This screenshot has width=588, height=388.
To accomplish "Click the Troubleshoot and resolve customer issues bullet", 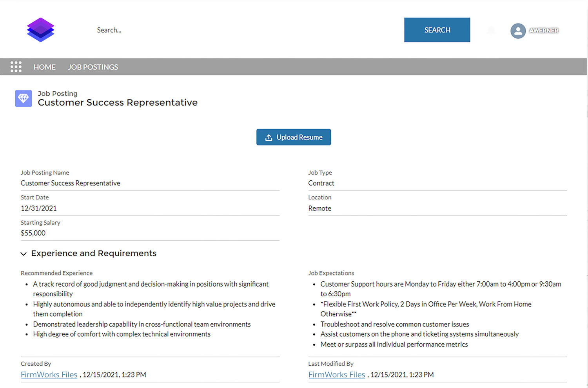I will pos(394,324).
